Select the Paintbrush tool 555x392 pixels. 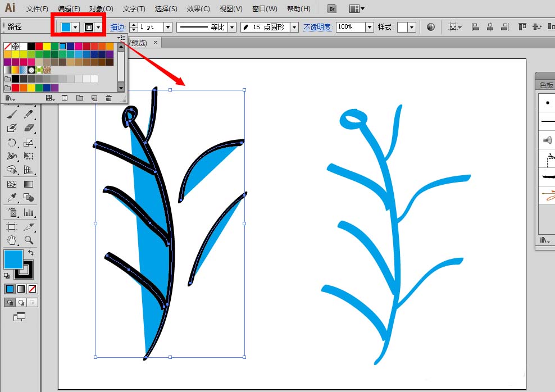(x=12, y=114)
